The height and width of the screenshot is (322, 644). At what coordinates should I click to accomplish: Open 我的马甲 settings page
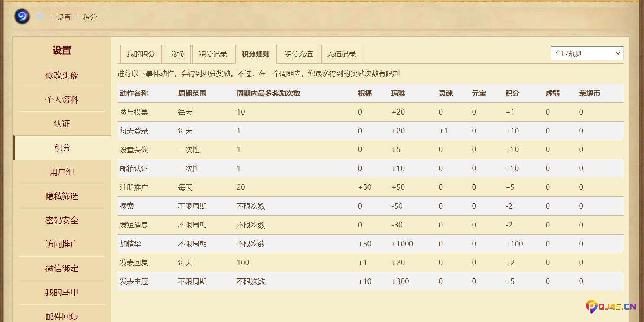pyautogui.click(x=62, y=293)
